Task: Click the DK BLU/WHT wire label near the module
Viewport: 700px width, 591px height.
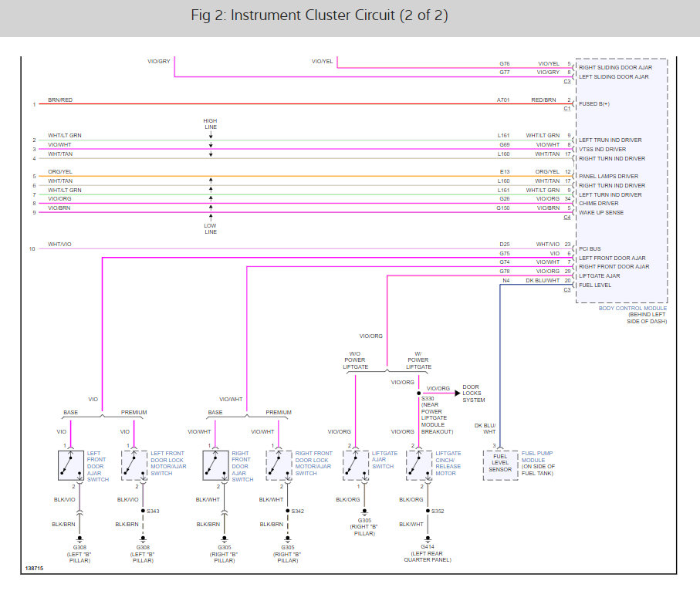Action: click(543, 280)
